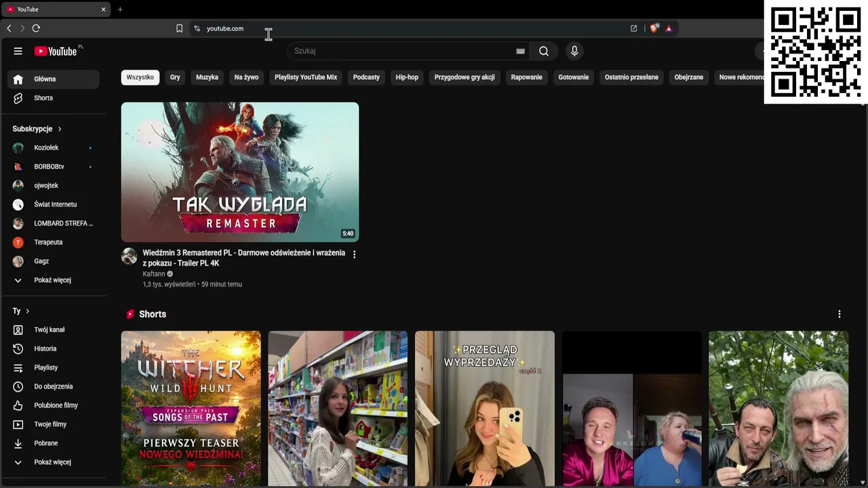Open the YouTube hamburger guide menu
The height and width of the screenshot is (488, 868).
(x=18, y=51)
